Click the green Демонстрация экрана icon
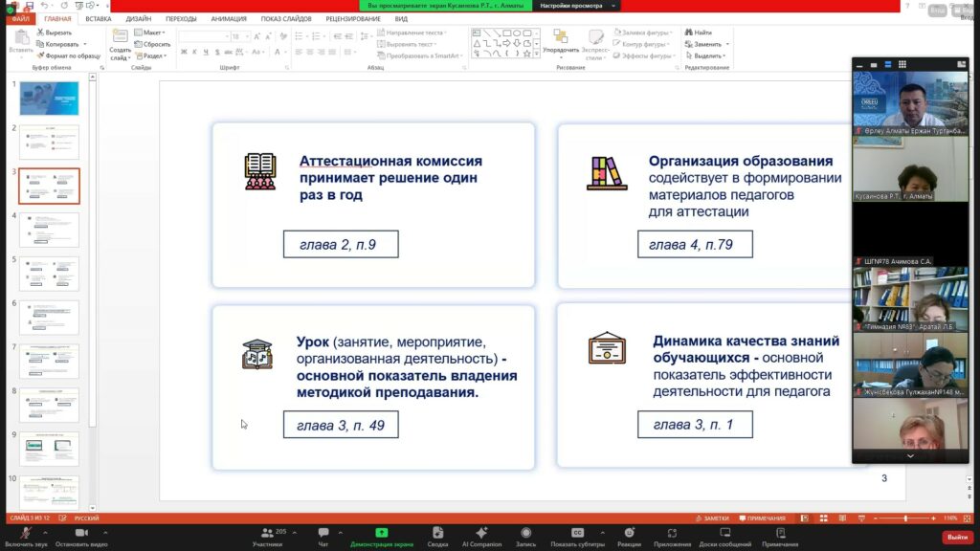 382,533
